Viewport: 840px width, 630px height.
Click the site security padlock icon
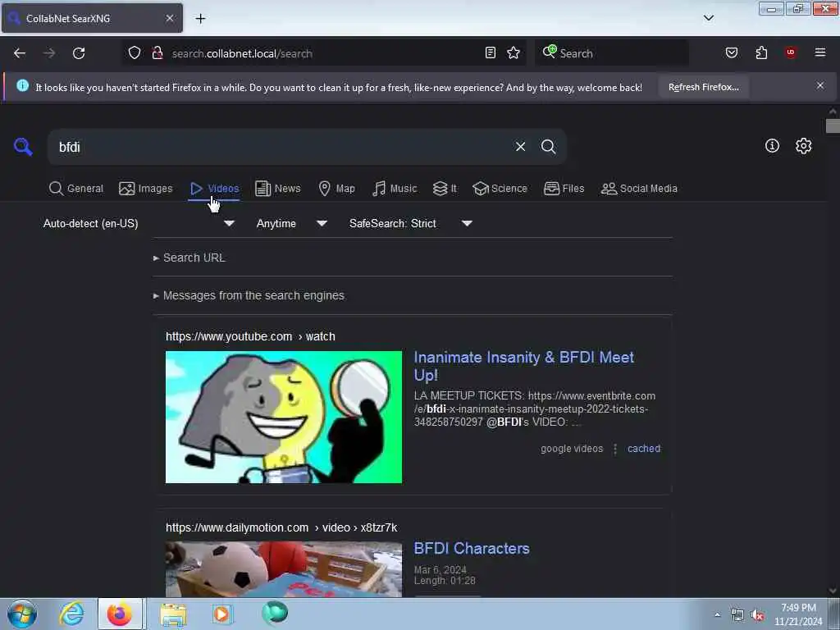[157, 53]
